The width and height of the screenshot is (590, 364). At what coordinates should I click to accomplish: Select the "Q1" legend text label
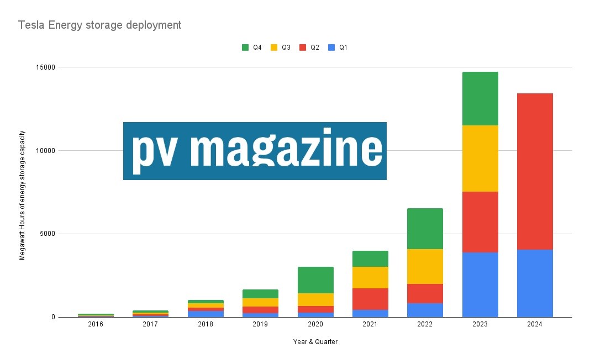(343, 48)
